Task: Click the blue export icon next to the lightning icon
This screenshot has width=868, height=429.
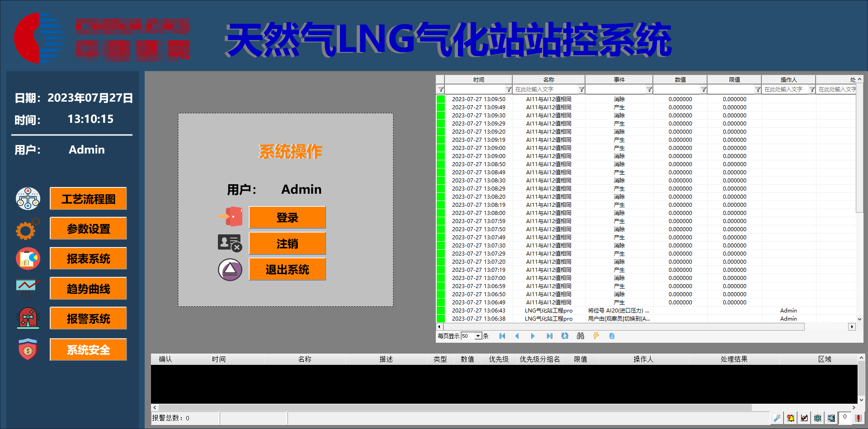Action: click(612, 336)
